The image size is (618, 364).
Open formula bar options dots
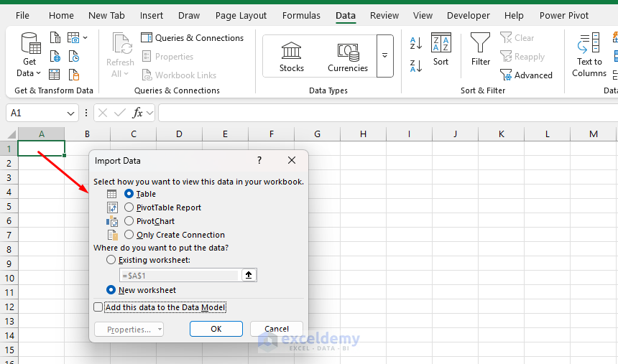86,113
